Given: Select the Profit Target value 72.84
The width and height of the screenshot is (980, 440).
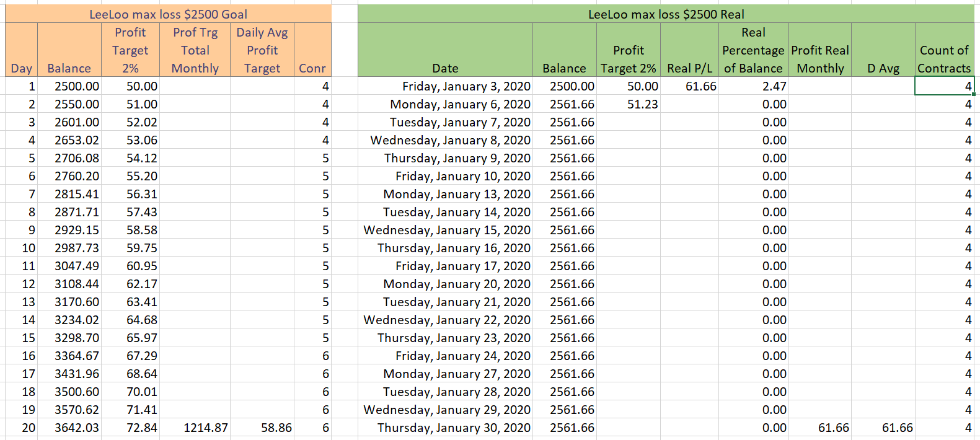Looking at the screenshot, I should [x=130, y=428].
